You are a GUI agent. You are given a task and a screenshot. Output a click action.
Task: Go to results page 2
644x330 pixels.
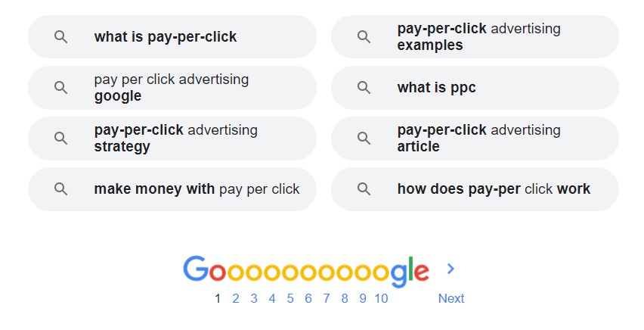click(x=236, y=298)
